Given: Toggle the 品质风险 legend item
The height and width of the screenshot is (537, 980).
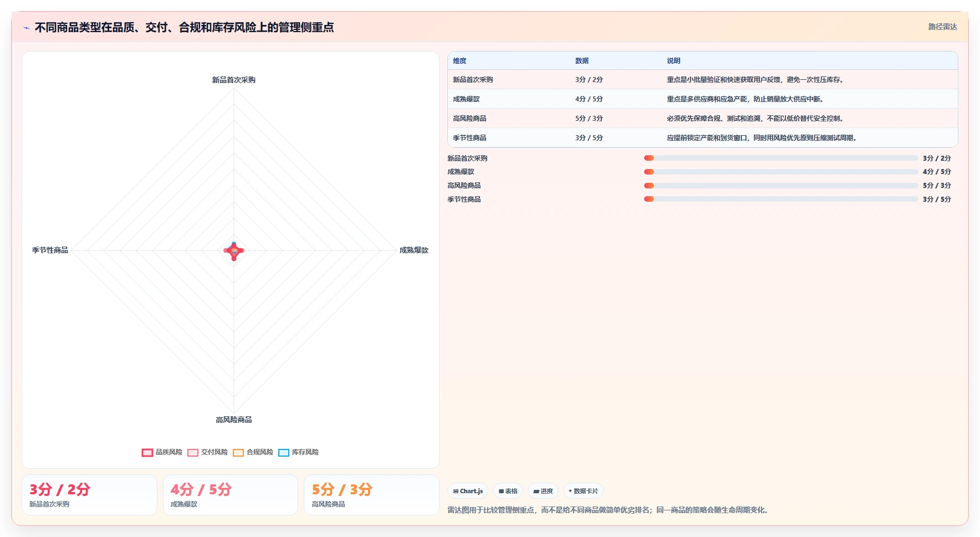Looking at the screenshot, I should (x=162, y=452).
